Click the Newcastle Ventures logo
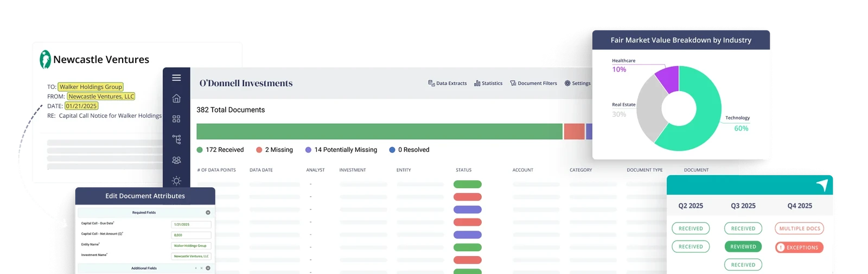868x274 pixels. 45,59
